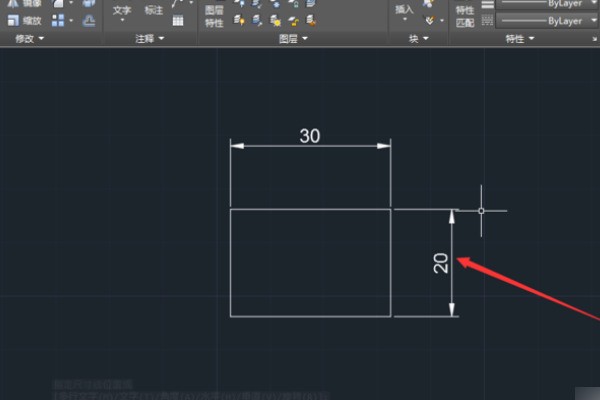Click 特性匹配 (Match Properties) tool

(464, 15)
